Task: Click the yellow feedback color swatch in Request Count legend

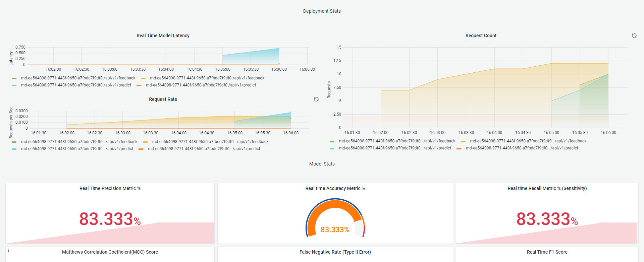Action: pyautogui.click(x=463, y=142)
